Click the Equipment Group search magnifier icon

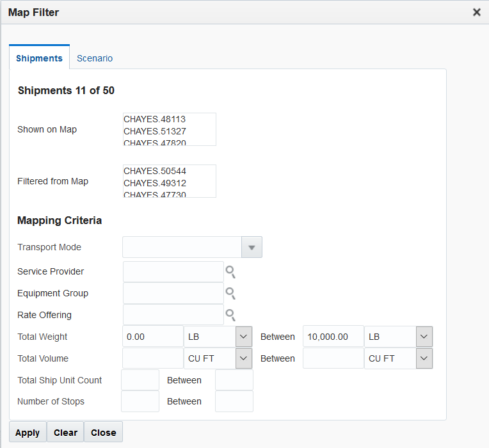click(x=230, y=294)
